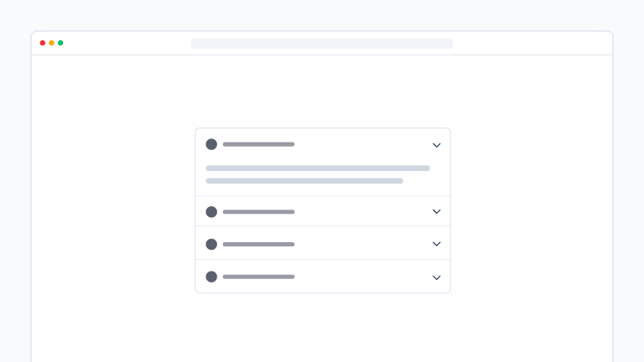Image resolution: width=644 pixels, height=362 pixels.
Task: Click the first line of expanded content
Action: [x=318, y=168]
